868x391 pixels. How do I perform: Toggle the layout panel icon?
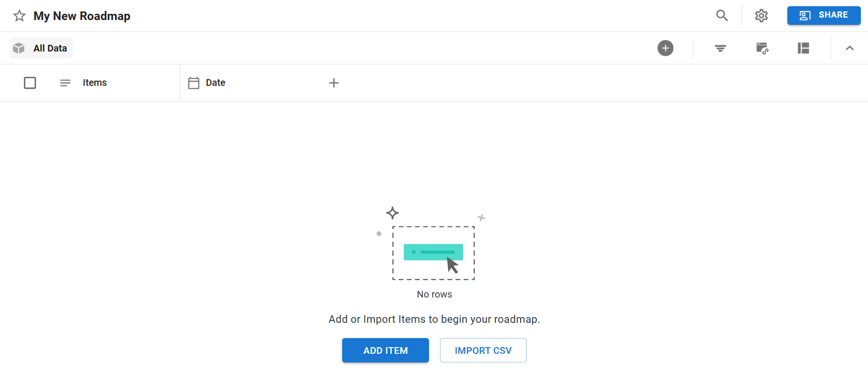click(804, 48)
